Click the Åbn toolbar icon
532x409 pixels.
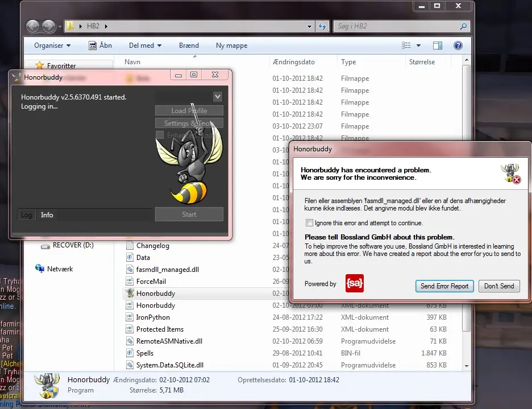[x=93, y=46]
